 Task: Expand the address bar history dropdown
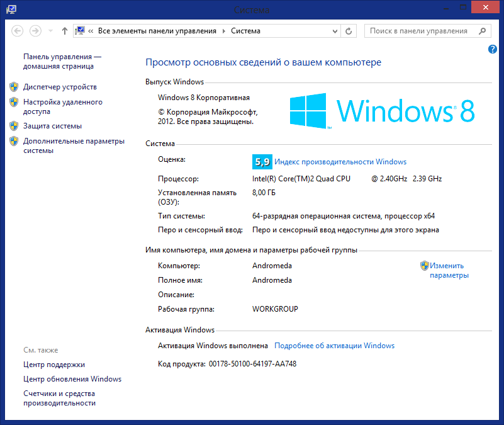334,31
